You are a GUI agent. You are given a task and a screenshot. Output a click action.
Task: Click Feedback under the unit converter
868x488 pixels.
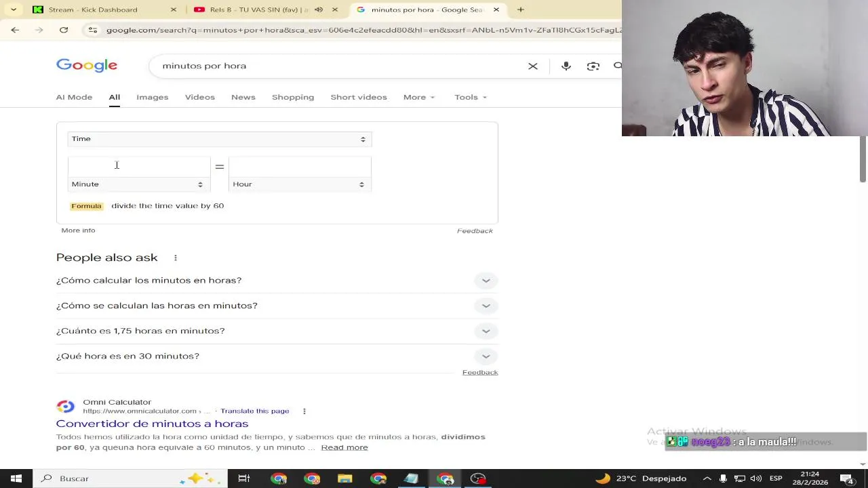[x=475, y=231]
